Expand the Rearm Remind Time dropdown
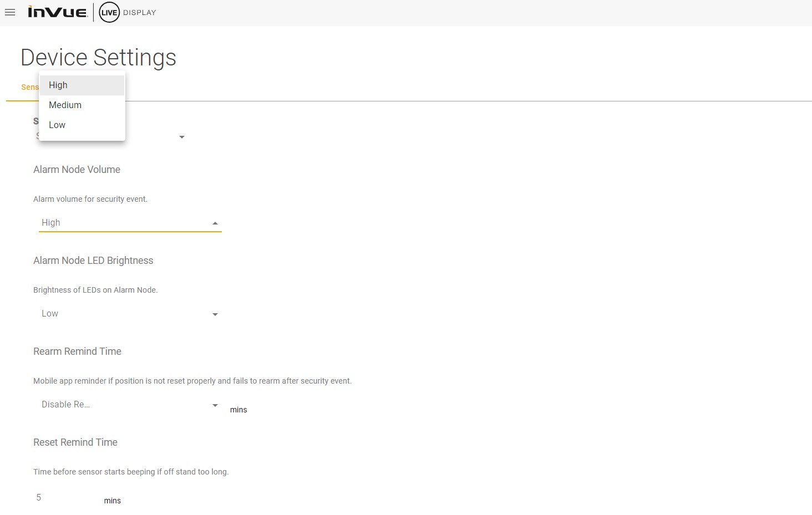Screen dimensions: 812x515 click(215, 405)
